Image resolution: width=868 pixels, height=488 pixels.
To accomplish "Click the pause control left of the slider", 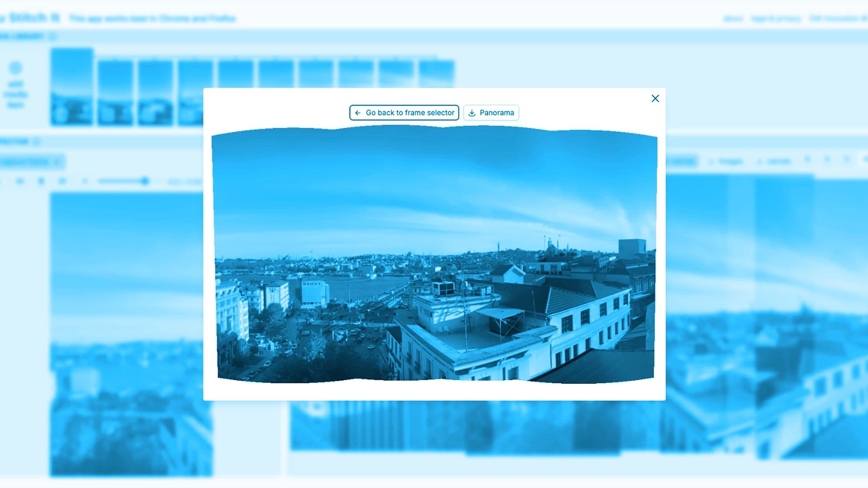I will tap(41, 181).
